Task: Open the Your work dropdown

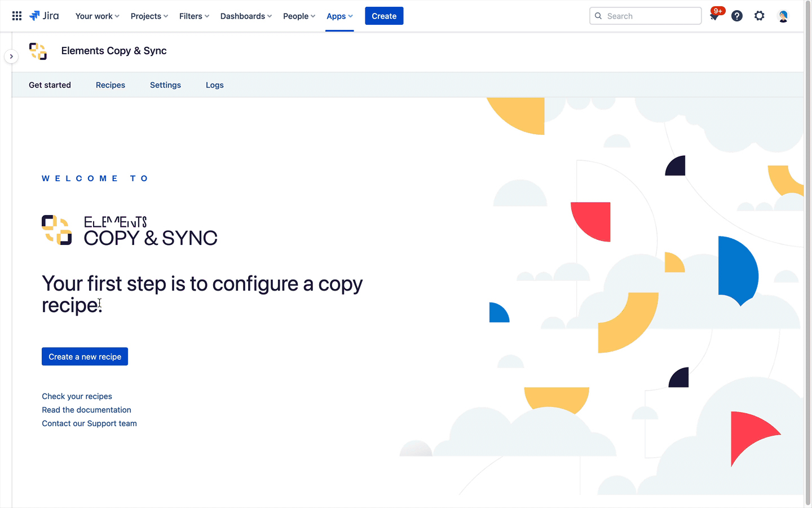Action: (98, 16)
